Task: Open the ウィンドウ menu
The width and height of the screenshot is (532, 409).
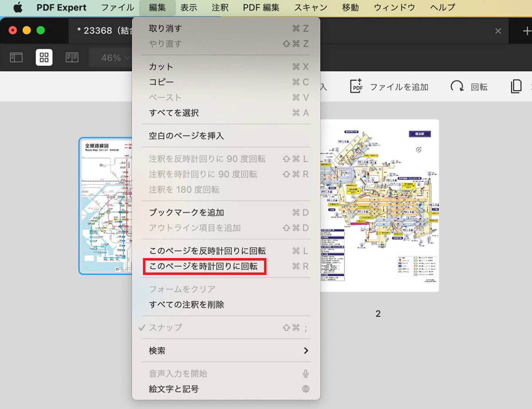Action: (x=395, y=8)
